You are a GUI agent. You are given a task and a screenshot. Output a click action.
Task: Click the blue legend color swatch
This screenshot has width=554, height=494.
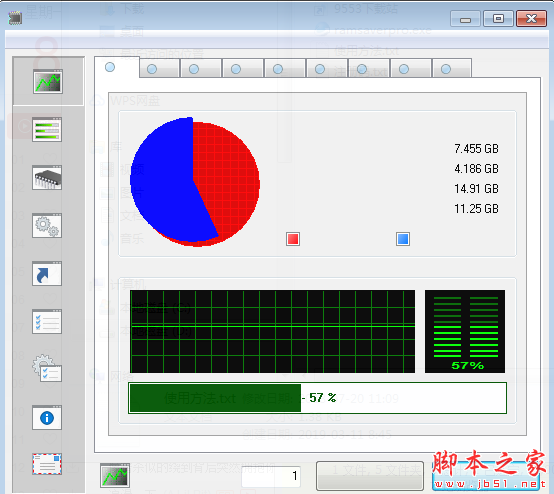[x=403, y=239]
